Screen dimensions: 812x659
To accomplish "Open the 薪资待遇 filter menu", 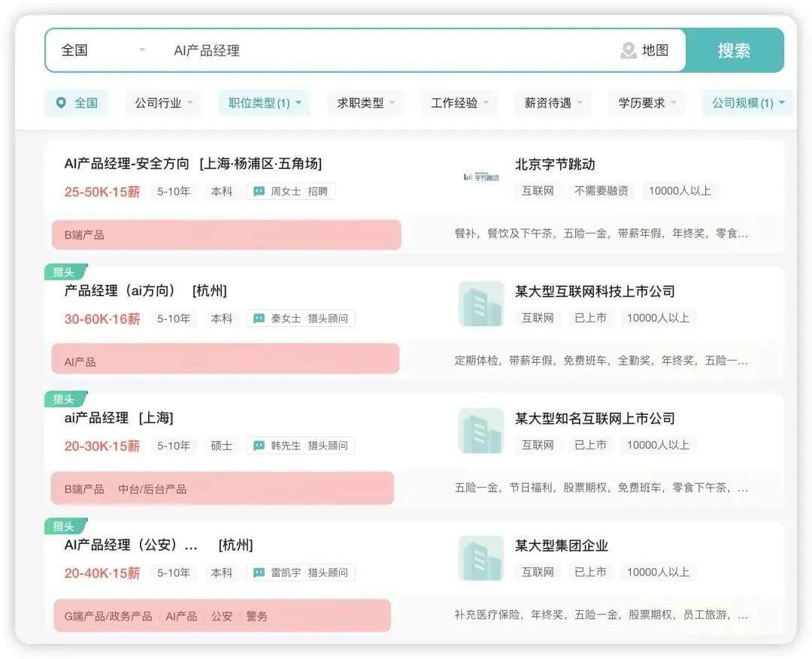I will click(x=553, y=103).
